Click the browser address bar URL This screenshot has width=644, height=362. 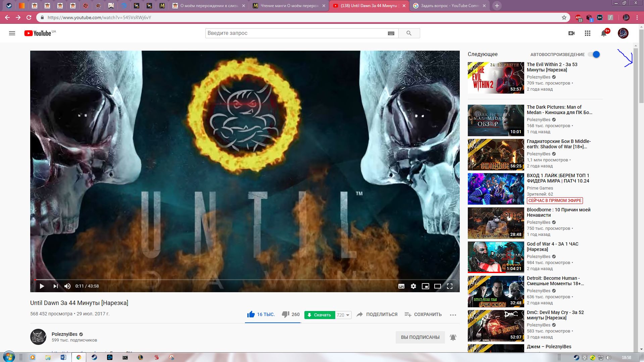point(99,17)
